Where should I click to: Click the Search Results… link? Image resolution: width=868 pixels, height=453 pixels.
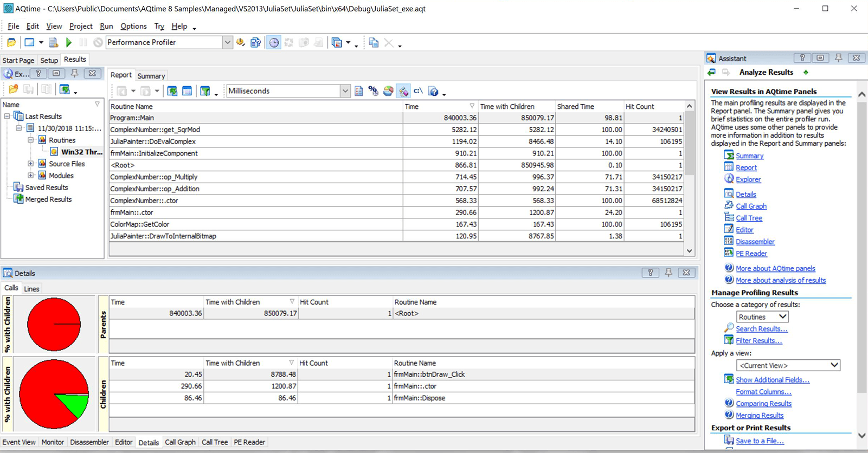point(761,329)
